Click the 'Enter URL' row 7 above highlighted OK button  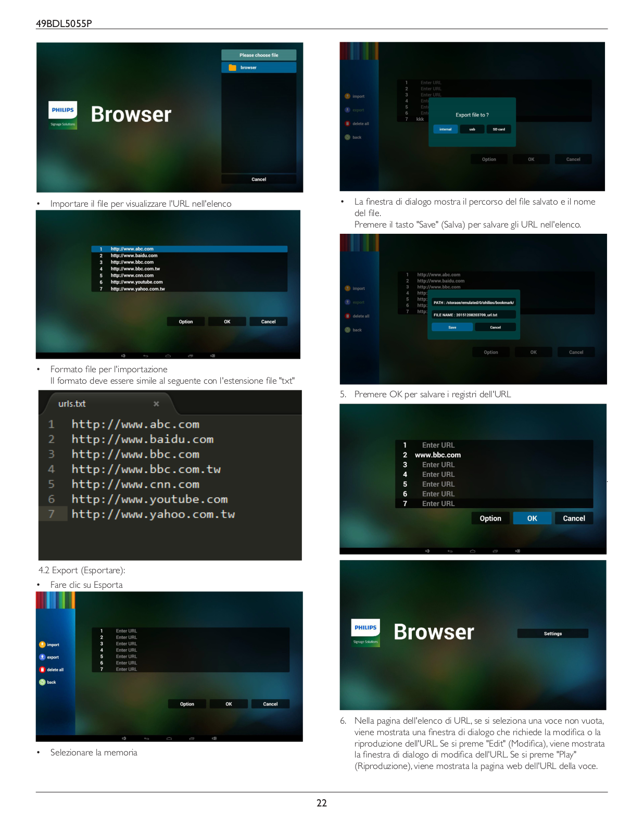click(494, 503)
